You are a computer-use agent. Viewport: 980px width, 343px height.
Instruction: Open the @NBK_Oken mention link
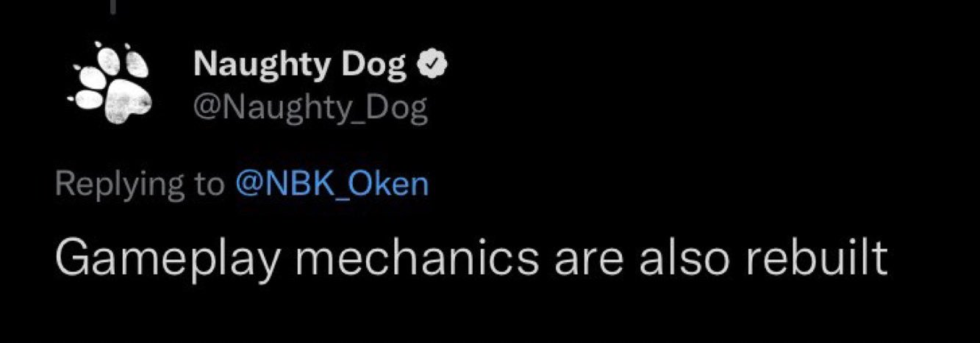(x=331, y=184)
